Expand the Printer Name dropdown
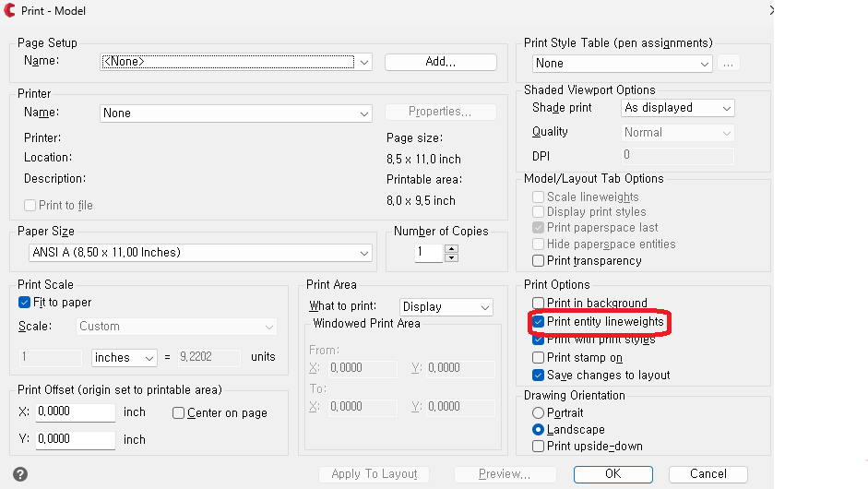 click(364, 113)
